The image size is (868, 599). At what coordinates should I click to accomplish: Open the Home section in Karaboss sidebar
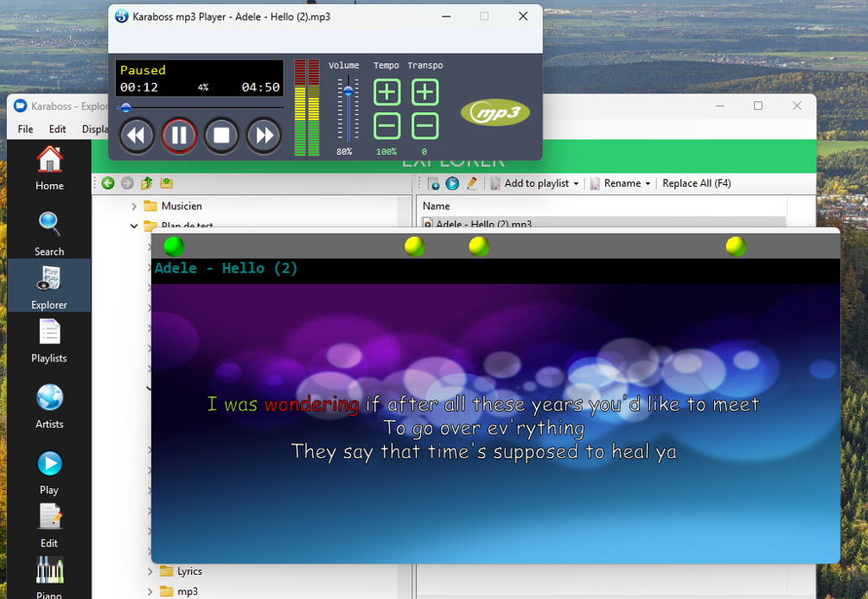coord(49,169)
